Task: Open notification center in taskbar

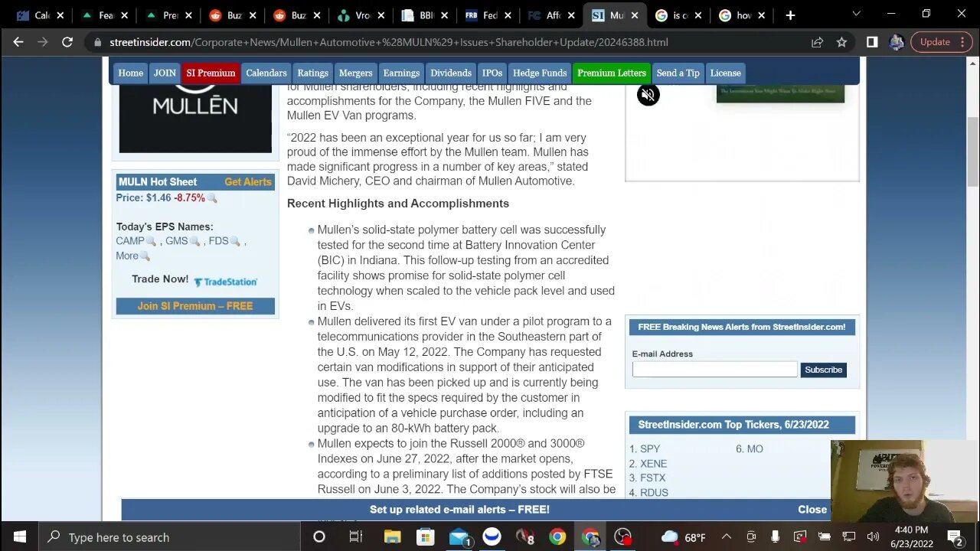Action: (x=955, y=537)
